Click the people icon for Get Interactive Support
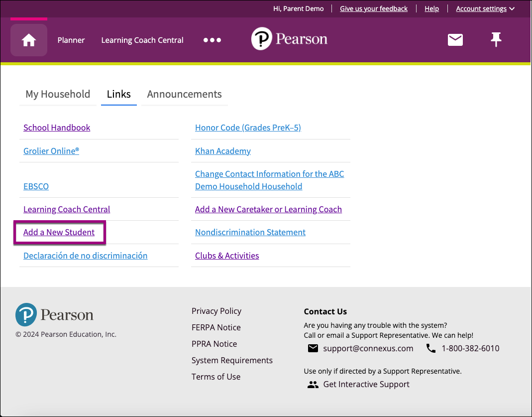 (x=313, y=384)
